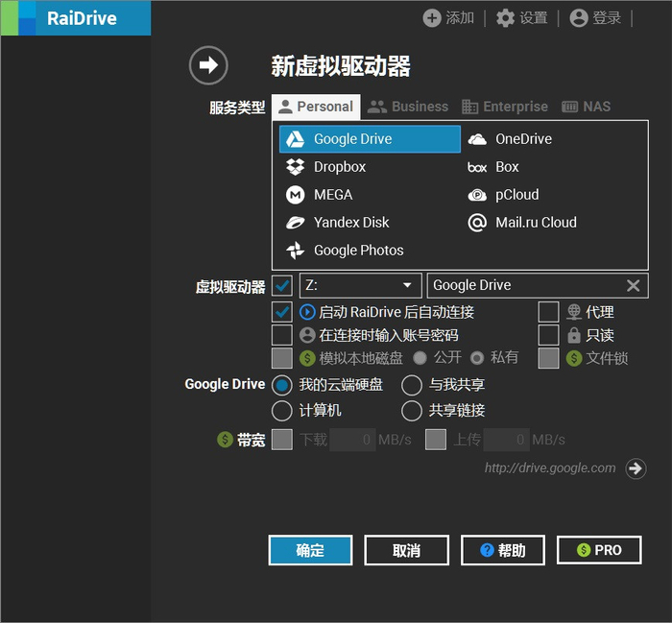
Task: Click the read-only lock icon
Action: pyautogui.click(x=574, y=335)
